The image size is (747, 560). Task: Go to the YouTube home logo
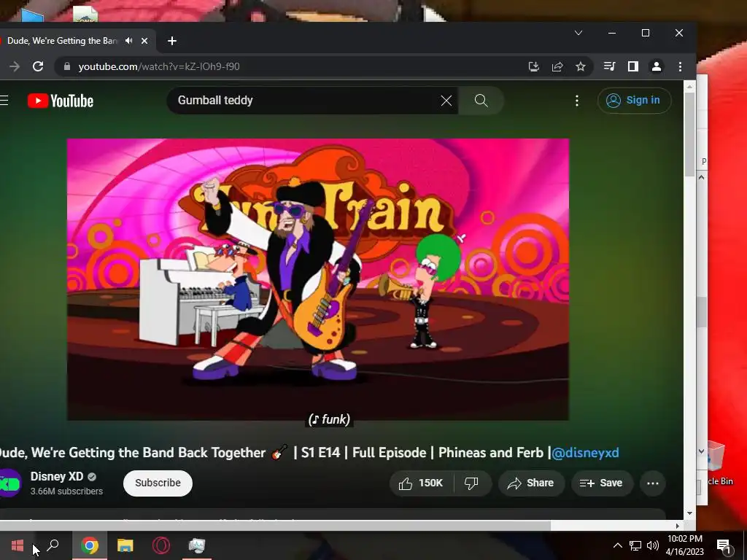61,101
